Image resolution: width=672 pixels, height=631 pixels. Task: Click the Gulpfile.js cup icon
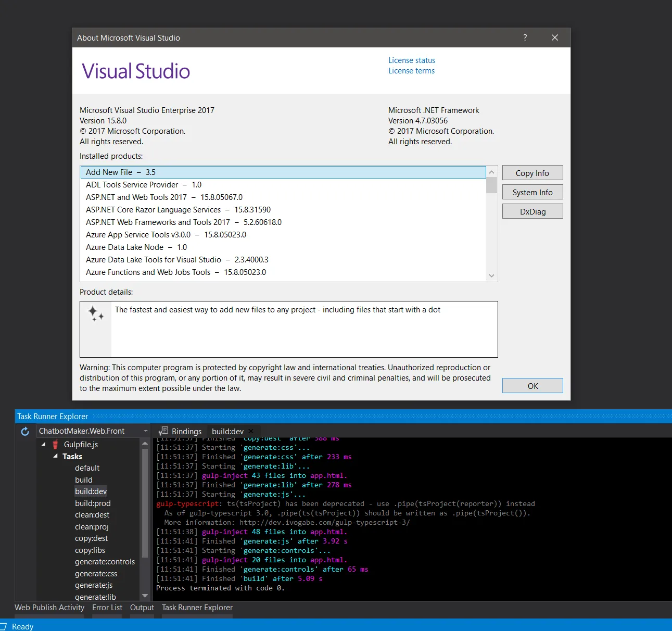click(x=55, y=445)
